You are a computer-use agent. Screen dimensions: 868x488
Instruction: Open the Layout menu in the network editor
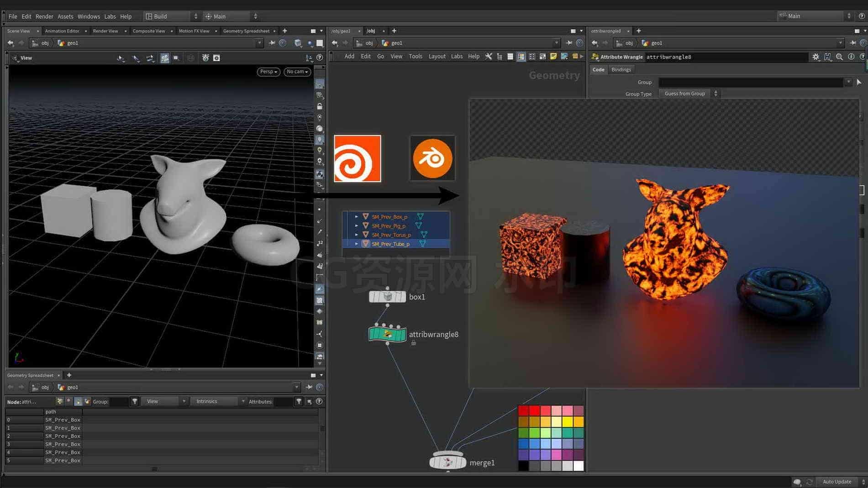[x=437, y=57]
